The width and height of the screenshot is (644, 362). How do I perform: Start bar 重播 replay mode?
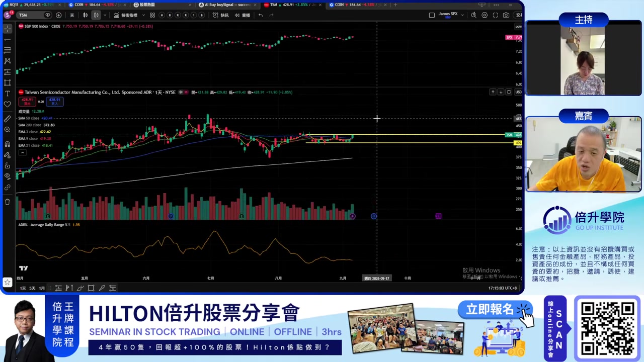point(242,15)
